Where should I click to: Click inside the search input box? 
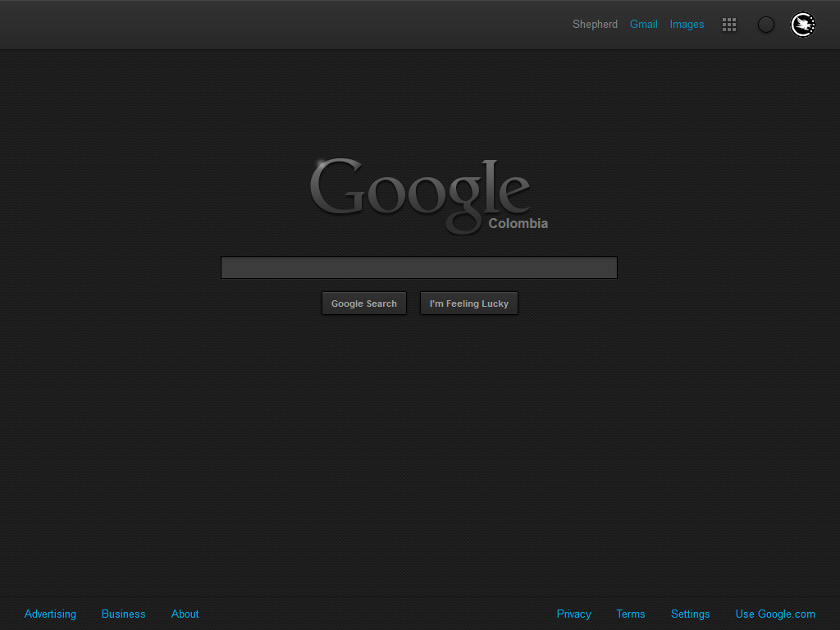tap(418, 267)
